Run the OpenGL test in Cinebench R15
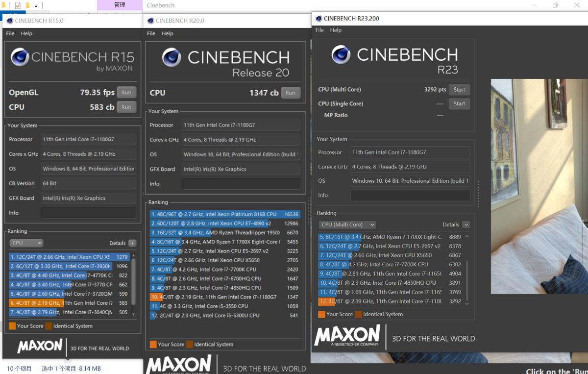Screen dimensions: 588x374 [126, 92]
